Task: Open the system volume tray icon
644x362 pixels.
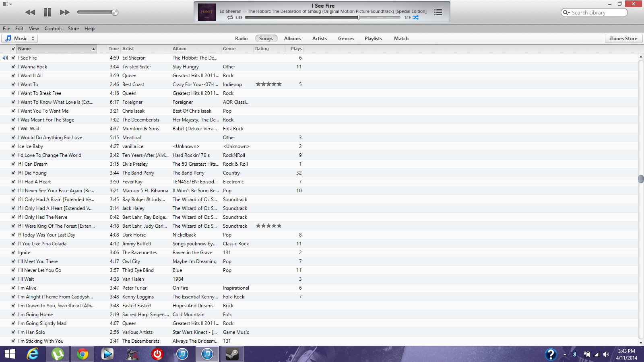Action: [x=606, y=354]
